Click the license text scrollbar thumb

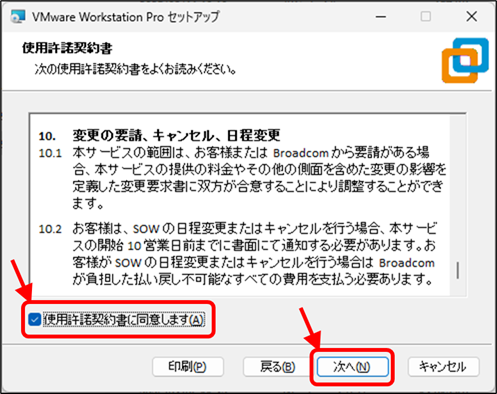[x=458, y=270]
